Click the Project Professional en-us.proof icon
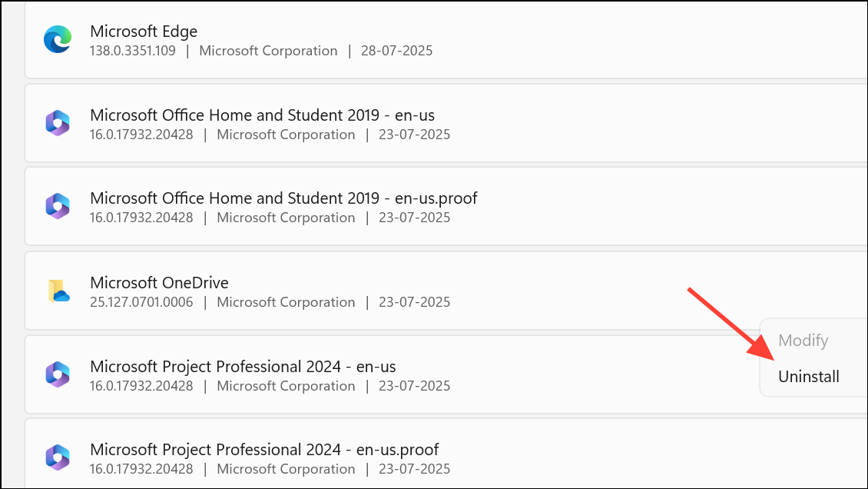868x489 pixels. pyautogui.click(x=57, y=457)
